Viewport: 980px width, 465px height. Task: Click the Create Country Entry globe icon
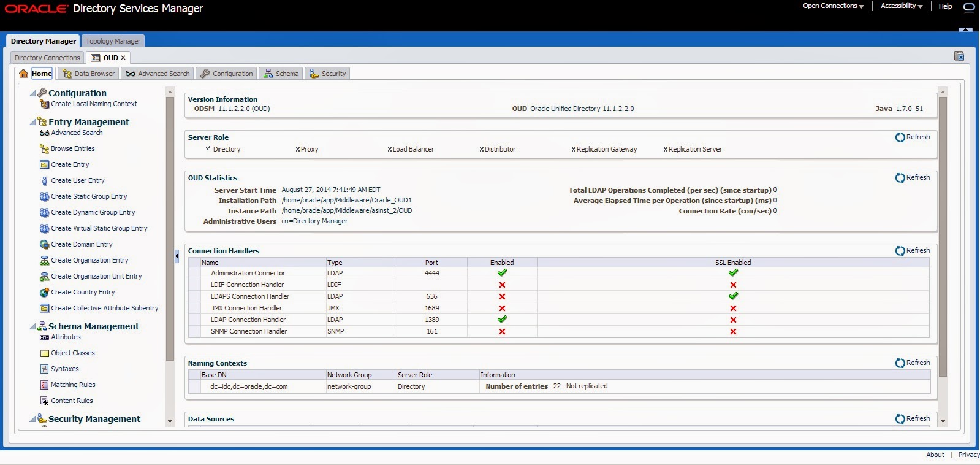pyautogui.click(x=44, y=293)
